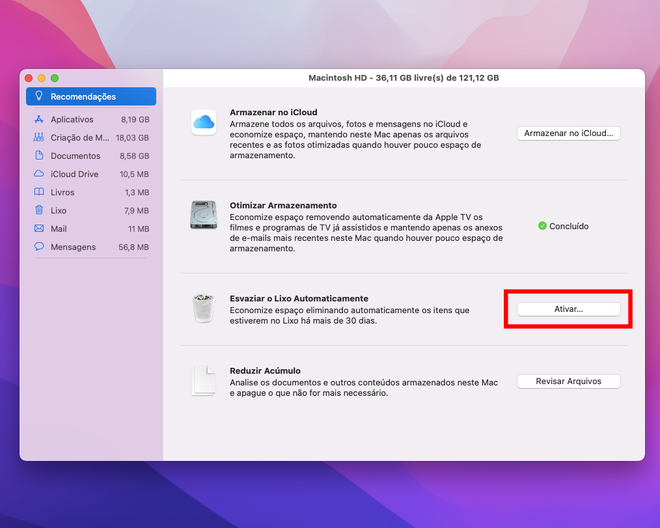Click the Mail envelope icon

39,228
